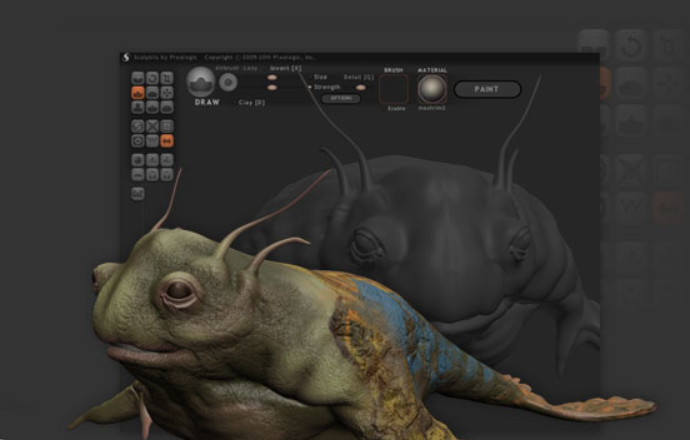Open the empty BRUSH alpha texture slot
Screen dimensions: 690x440
click(393, 89)
